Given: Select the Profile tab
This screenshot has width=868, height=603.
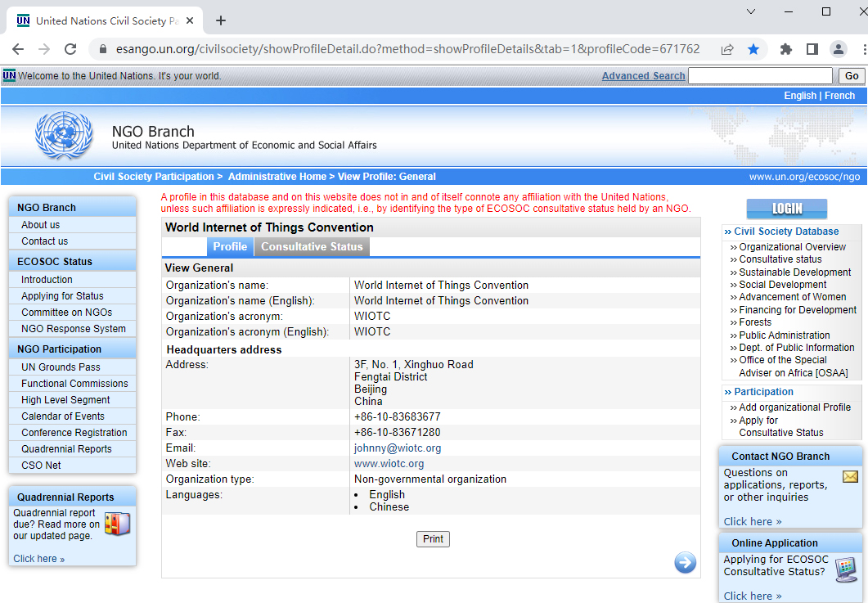Looking at the screenshot, I should (x=230, y=246).
